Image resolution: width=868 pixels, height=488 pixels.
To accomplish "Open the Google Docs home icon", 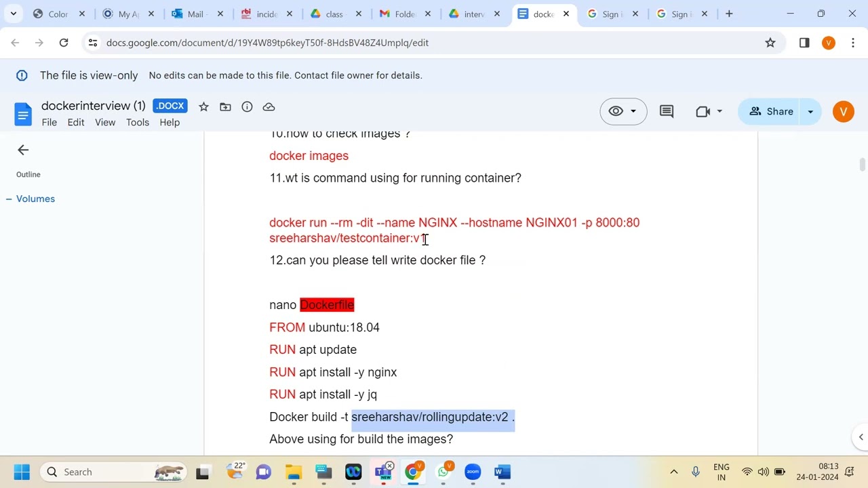I will (23, 114).
